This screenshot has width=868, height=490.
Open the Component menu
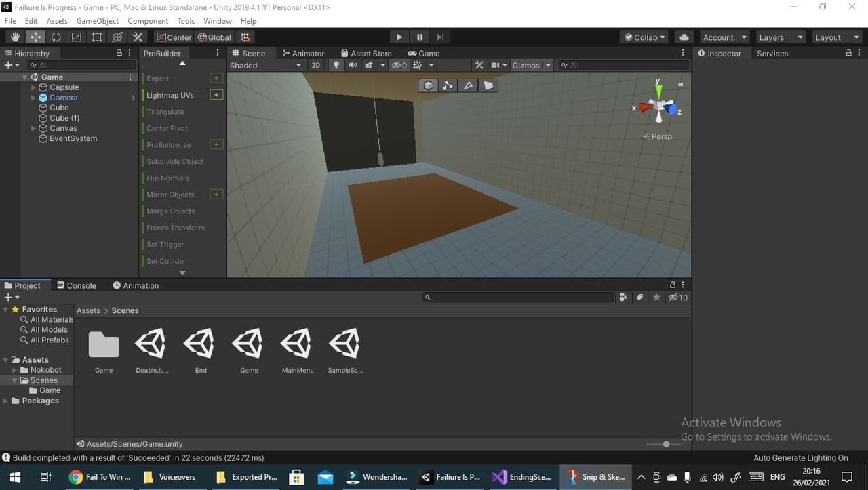148,21
